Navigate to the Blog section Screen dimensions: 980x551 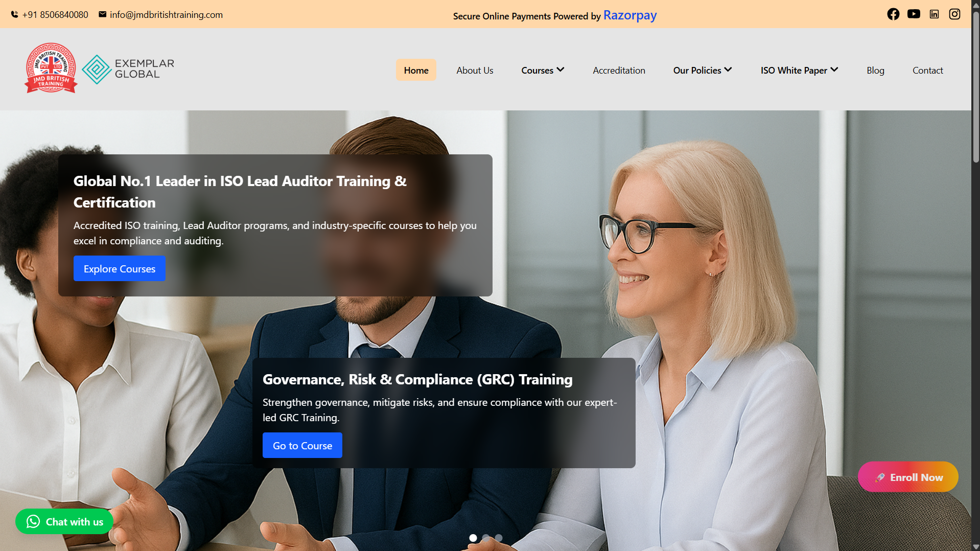click(875, 70)
